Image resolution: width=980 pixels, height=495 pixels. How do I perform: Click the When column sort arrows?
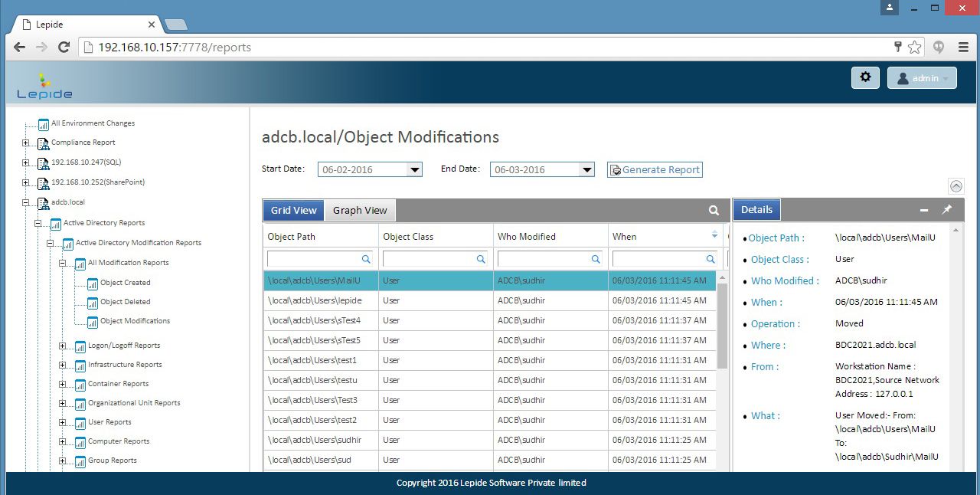point(715,234)
